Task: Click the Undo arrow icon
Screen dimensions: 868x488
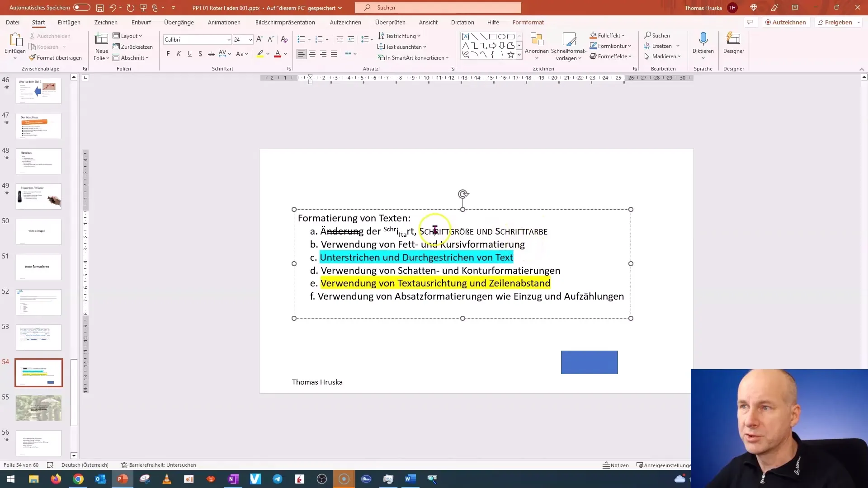Action: (x=113, y=8)
